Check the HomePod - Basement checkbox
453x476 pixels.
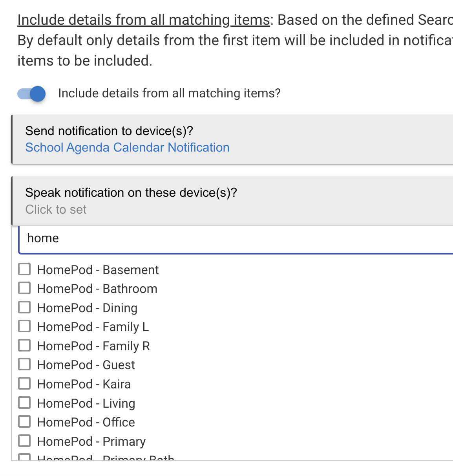tap(24, 269)
